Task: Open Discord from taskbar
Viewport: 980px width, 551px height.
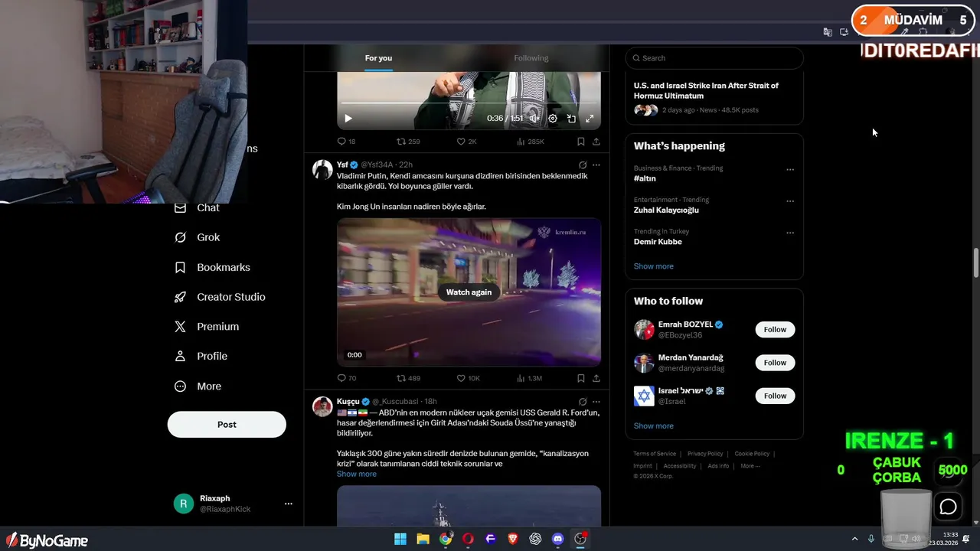Action: [x=558, y=539]
